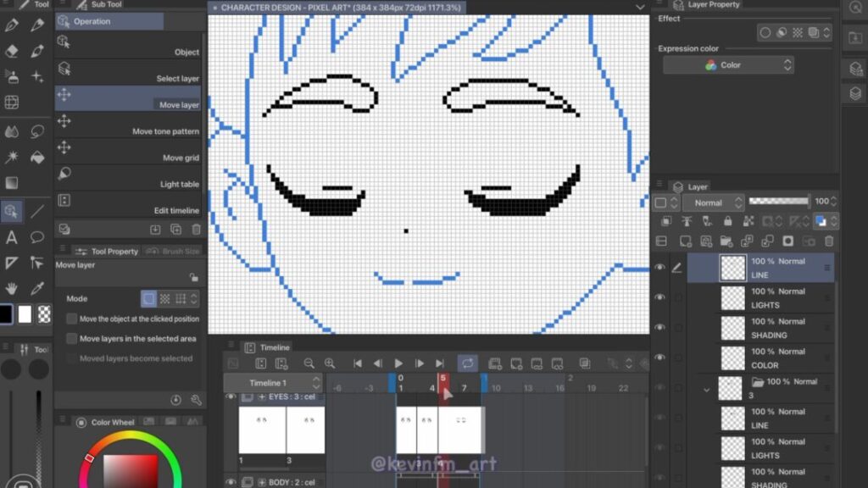Play the animation in timeline
Viewport: 868px width, 488px height.
point(398,363)
